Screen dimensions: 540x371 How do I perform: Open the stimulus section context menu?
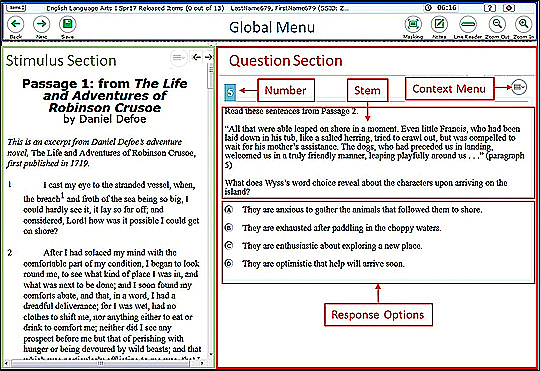tap(178, 58)
